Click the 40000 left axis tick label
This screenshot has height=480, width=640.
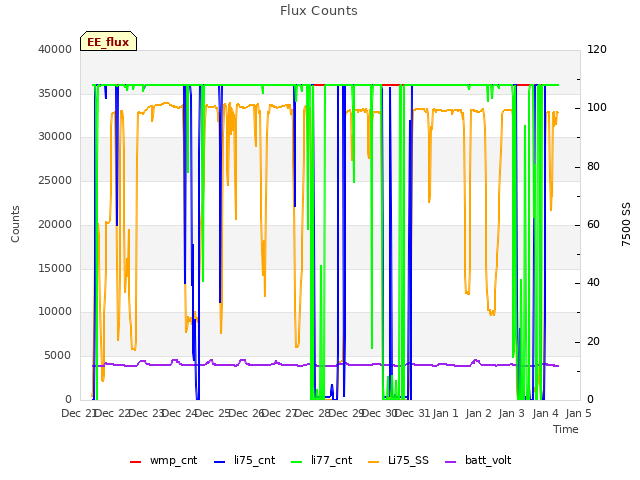(x=55, y=49)
